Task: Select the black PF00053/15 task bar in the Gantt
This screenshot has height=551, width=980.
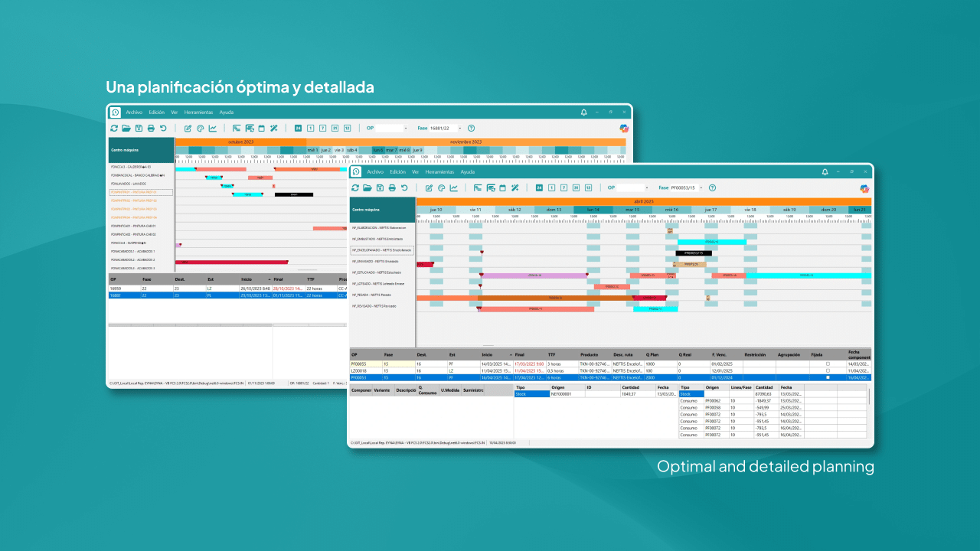Action: click(x=694, y=253)
